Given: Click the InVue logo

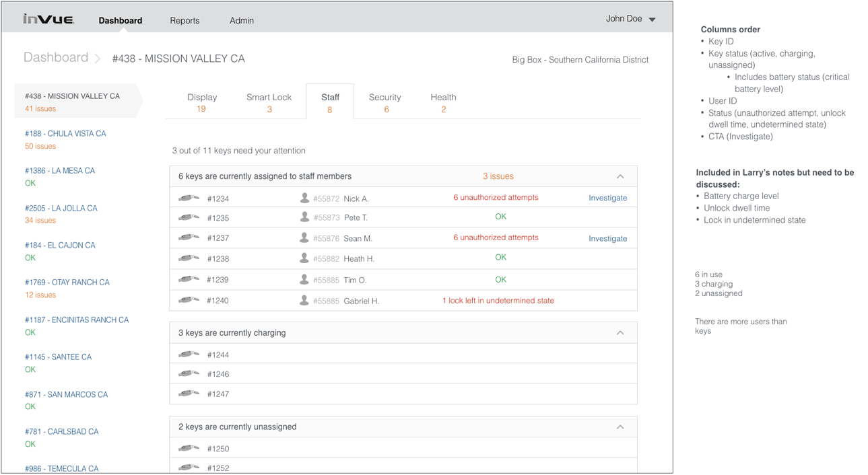Looking at the screenshot, I should tap(48, 19).
